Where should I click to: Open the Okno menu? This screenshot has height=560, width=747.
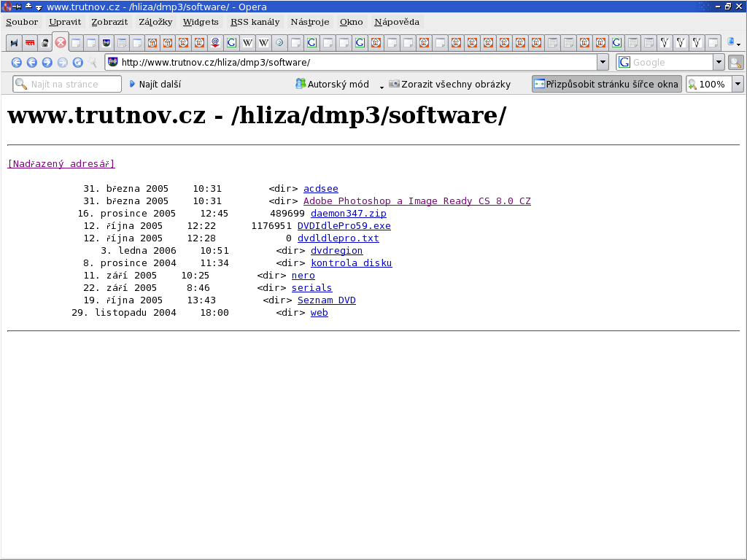[351, 22]
